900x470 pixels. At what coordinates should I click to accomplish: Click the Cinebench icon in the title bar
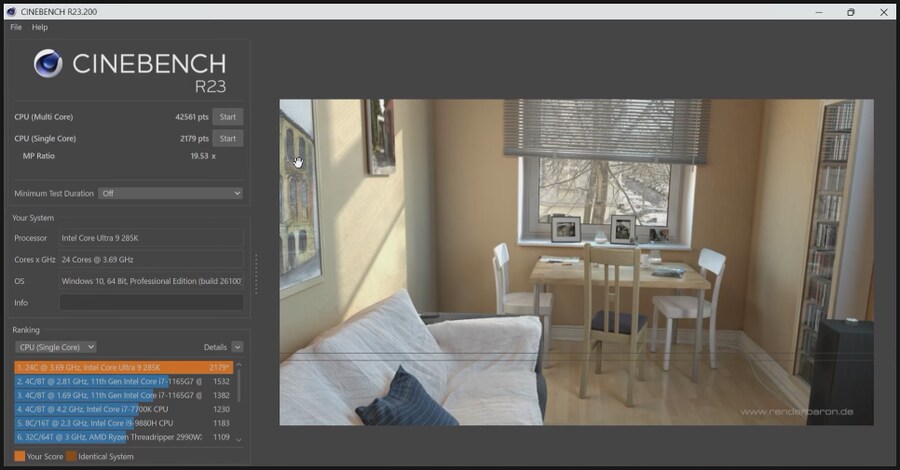[12, 11]
